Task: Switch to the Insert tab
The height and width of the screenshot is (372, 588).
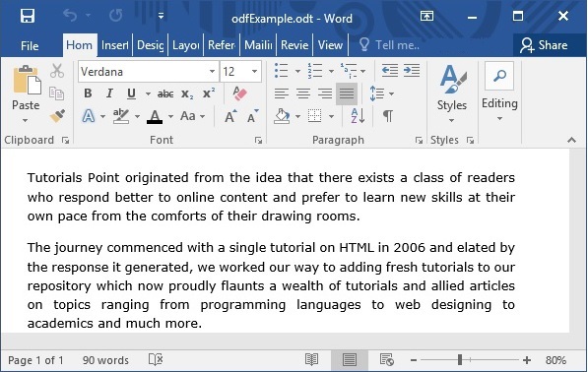Action: click(115, 45)
